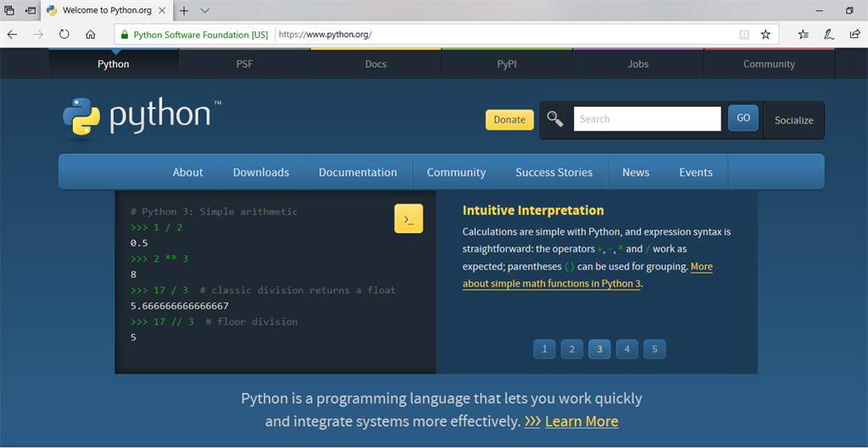The width and height of the screenshot is (868, 448).
Task: Restore down the browser window
Action: [x=849, y=10]
